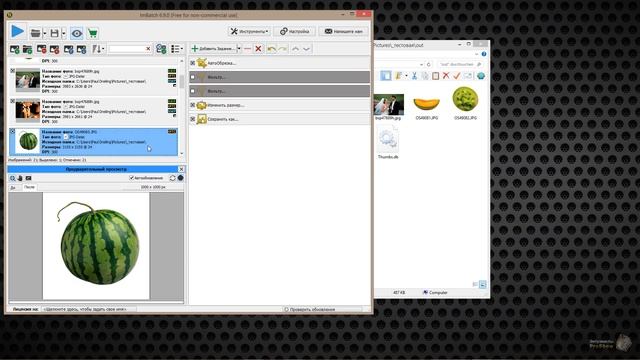The height and width of the screenshot is (360, 640).
Task: Enable the second gray Фильтр task checkbox
Action: [193, 91]
